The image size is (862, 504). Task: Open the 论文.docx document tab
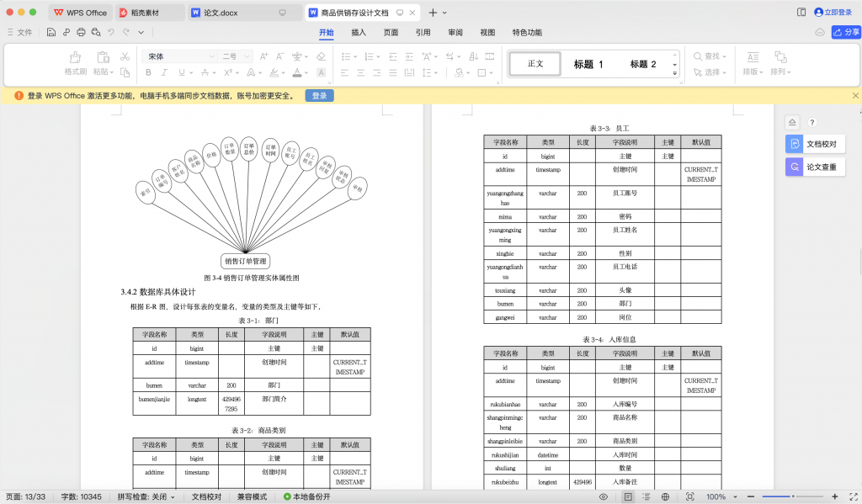[219, 12]
